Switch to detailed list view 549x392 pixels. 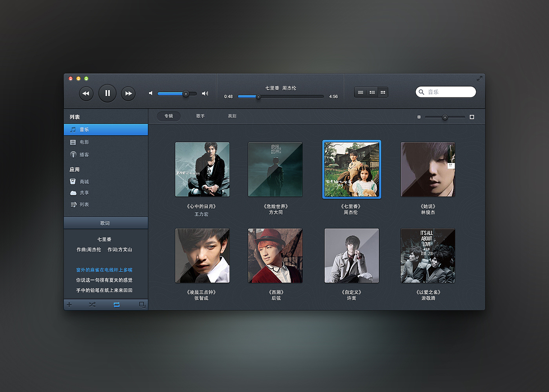pos(372,92)
